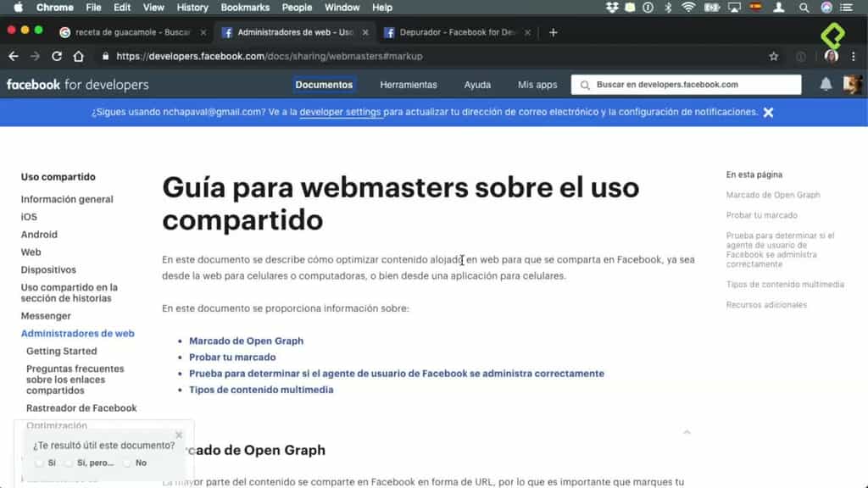Bookmark this page with the star icon
The width and height of the screenshot is (868, 488).
tap(773, 57)
